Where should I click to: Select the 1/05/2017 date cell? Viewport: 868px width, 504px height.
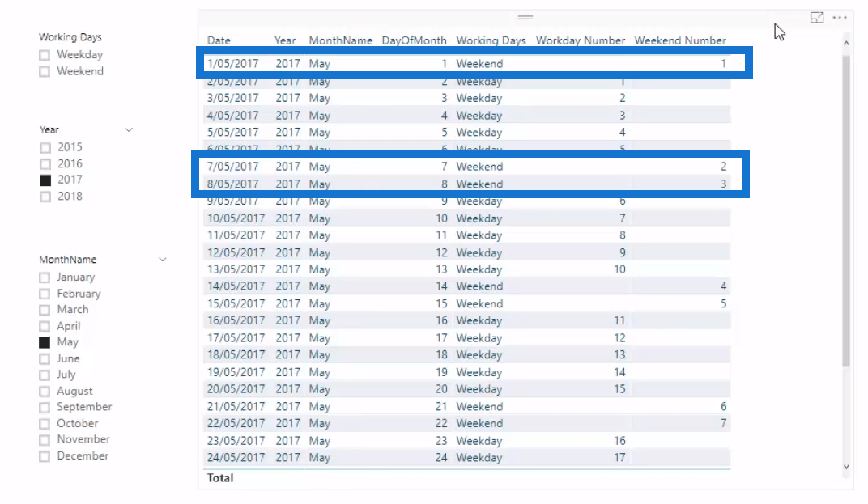(x=233, y=64)
